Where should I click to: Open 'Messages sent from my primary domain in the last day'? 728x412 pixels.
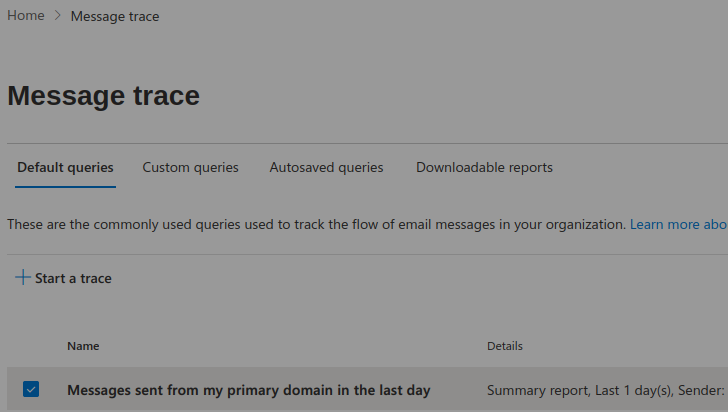pos(249,390)
